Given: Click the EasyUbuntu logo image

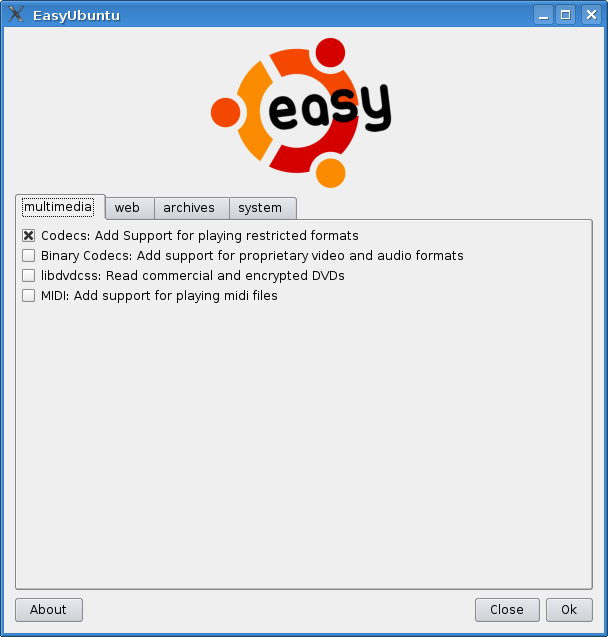Looking at the screenshot, I should pos(301,113).
